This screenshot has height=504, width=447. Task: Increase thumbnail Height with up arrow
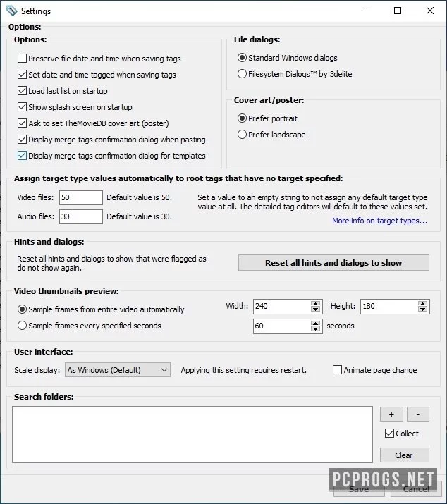click(x=422, y=303)
